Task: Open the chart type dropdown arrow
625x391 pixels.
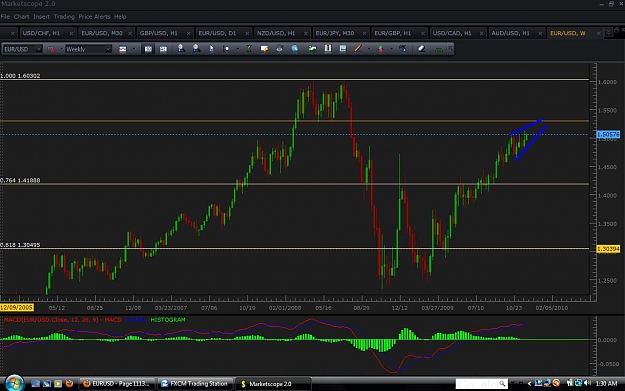Action: (x=134, y=49)
